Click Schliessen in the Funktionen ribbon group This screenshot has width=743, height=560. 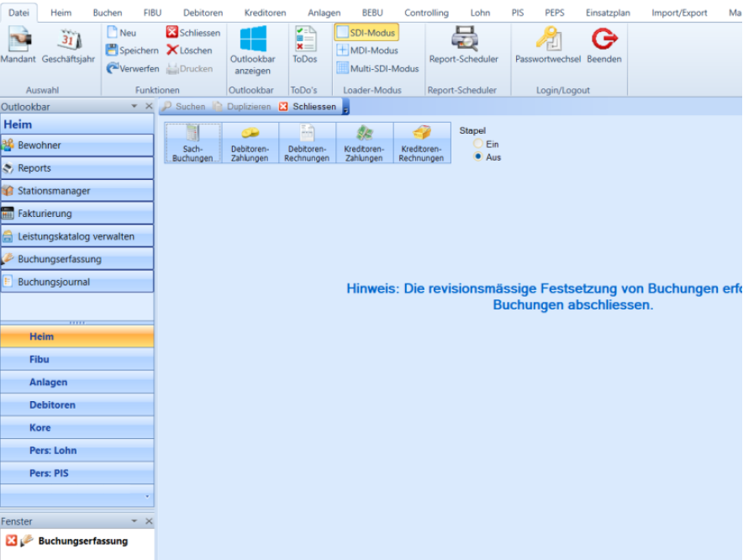coord(193,33)
